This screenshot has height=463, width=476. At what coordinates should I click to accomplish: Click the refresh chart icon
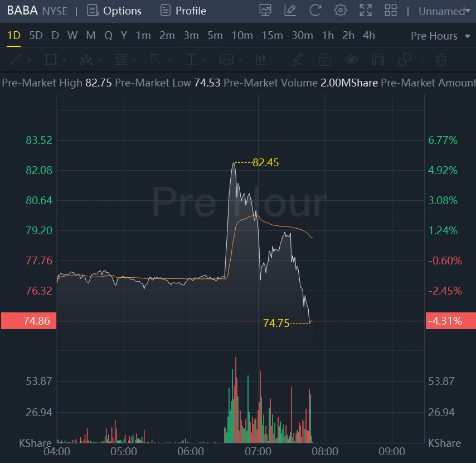(315, 11)
